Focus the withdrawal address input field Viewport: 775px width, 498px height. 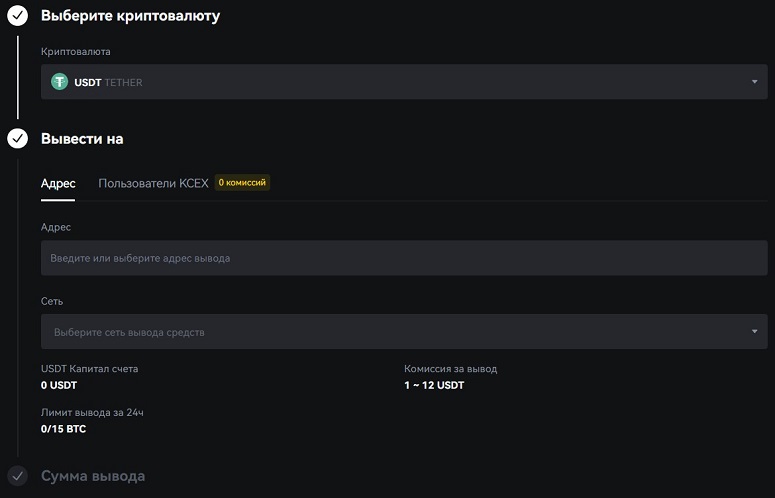coord(404,258)
